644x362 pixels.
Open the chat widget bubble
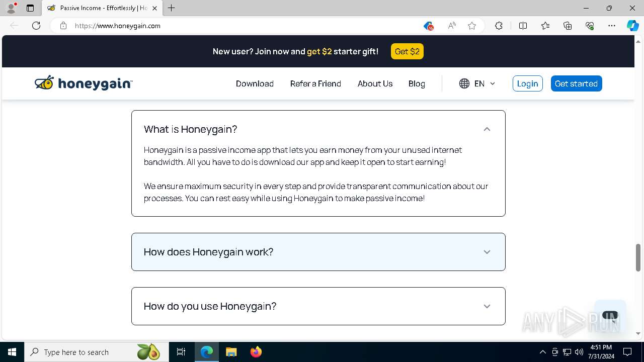610,316
